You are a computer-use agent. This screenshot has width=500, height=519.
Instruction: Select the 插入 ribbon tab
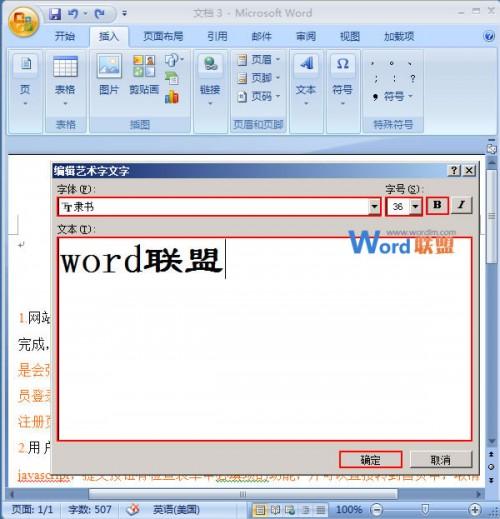(109, 36)
